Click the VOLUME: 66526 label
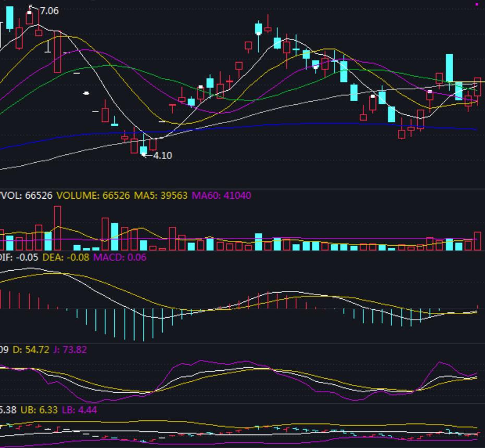Image resolution: width=485 pixels, height=448 pixels. tap(93, 196)
